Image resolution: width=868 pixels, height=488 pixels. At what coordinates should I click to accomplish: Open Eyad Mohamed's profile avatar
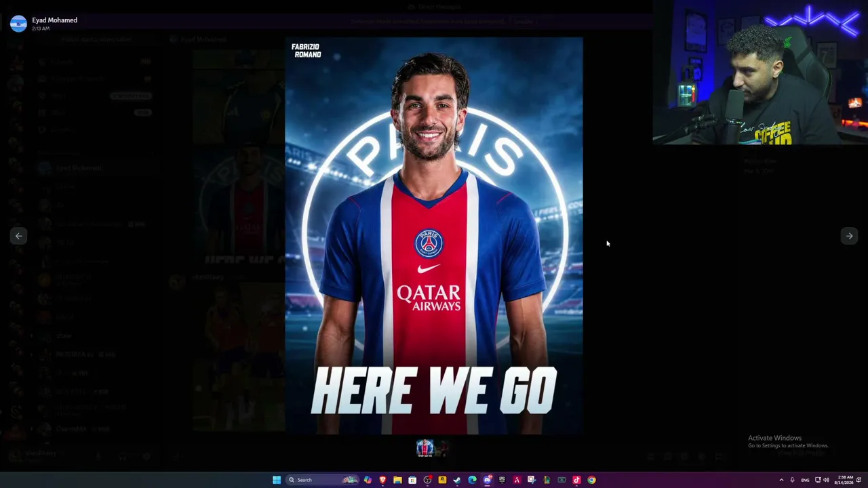18,24
